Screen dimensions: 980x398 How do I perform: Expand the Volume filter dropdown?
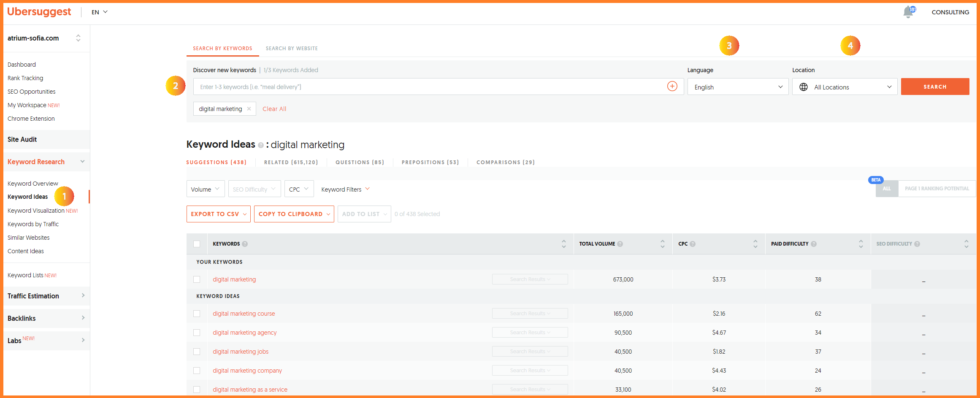(205, 189)
